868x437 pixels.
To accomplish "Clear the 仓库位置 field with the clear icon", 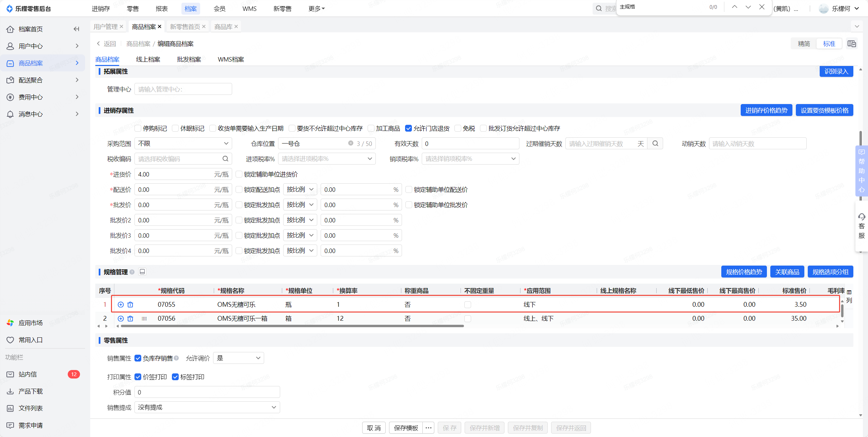I will pos(350,143).
